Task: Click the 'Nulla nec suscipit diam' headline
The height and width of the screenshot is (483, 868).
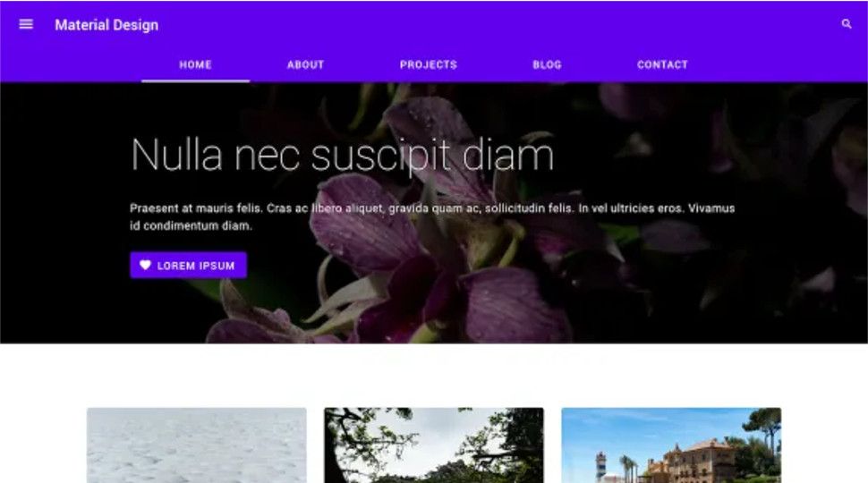Action: 342,155
